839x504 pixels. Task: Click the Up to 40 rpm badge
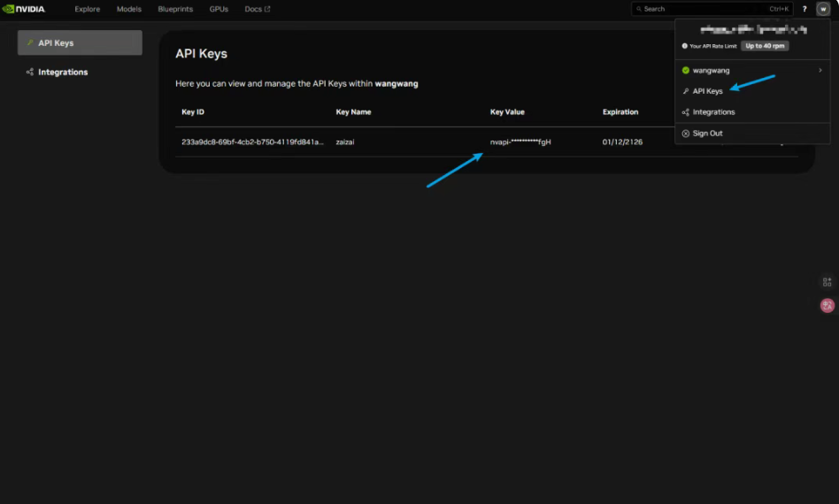(x=765, y=46)
